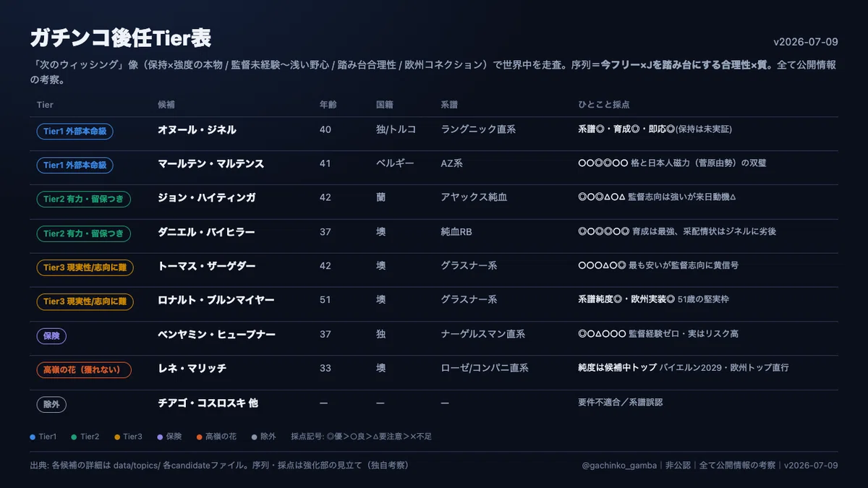
Task: Click the 候補 column header
Action: point(166,105)
